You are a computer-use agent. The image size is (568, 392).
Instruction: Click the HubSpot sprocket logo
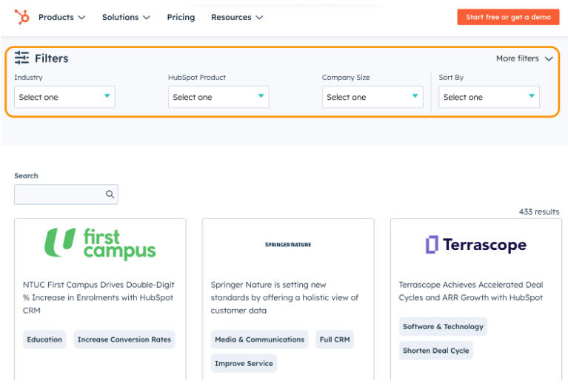pyautogui.click(x=21, y=16)
